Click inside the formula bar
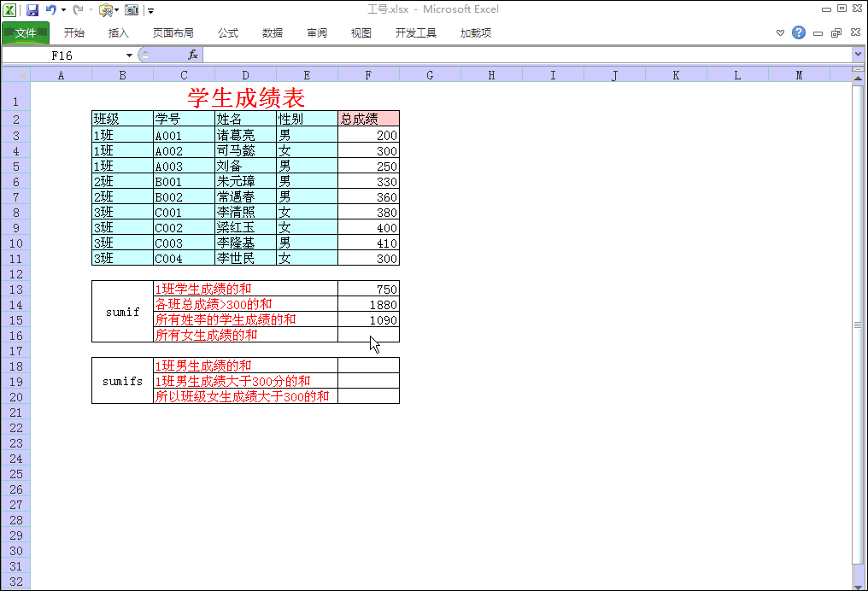This screenshot has height=591, width=868. click(528, 55)
